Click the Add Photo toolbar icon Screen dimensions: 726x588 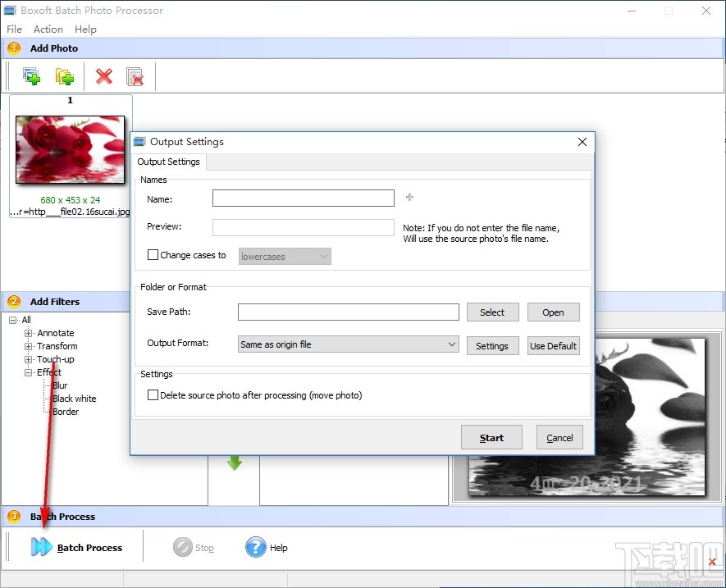click(x=32, y=75)
